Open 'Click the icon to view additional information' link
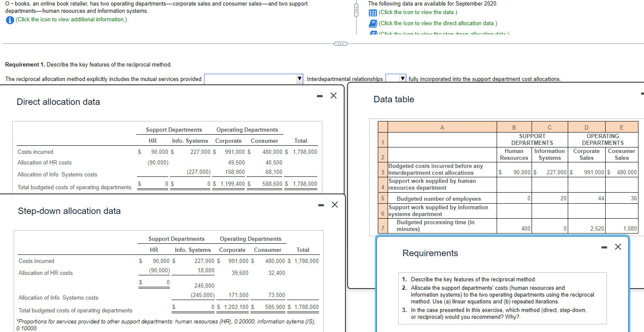Viewport: 644px width, 332px height. (x=71, y=20)
